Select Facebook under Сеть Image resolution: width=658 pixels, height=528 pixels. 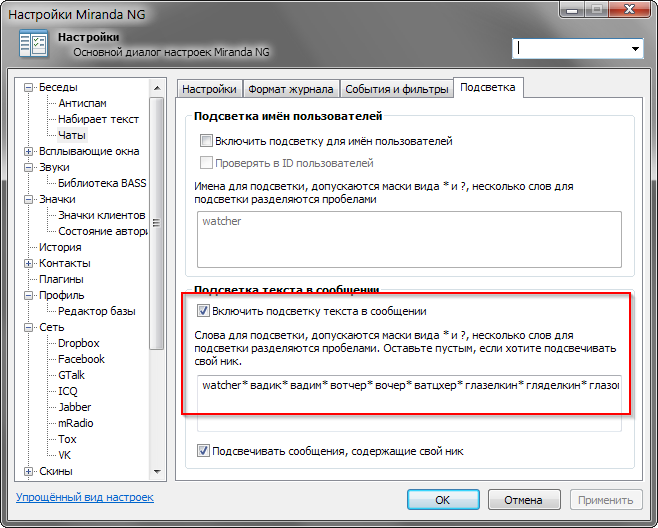click(x=81, y=359)
